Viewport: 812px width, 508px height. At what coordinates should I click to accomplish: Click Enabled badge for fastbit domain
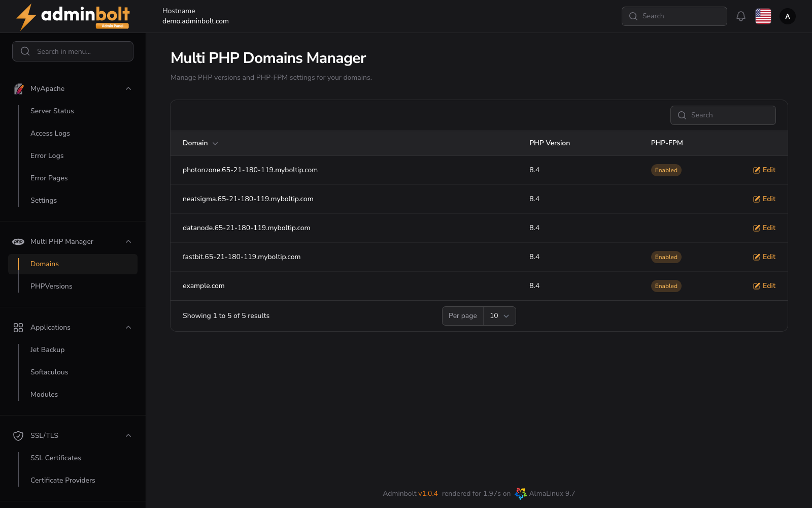(x=666, y=257)
